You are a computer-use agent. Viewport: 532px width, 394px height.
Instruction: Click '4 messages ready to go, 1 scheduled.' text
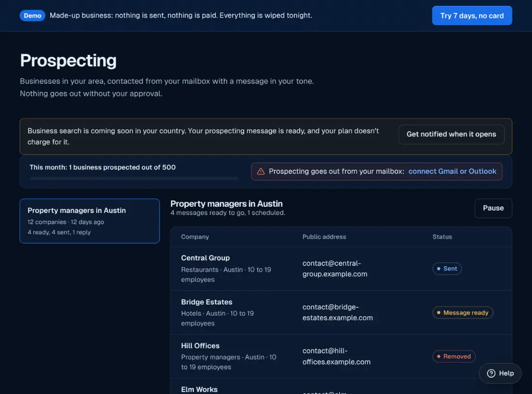tap(227, 213)
